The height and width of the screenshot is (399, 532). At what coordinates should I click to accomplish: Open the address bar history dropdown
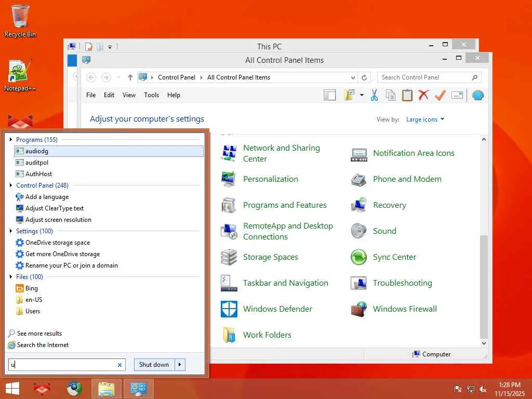pyautogui.click(x=353, y=77)
